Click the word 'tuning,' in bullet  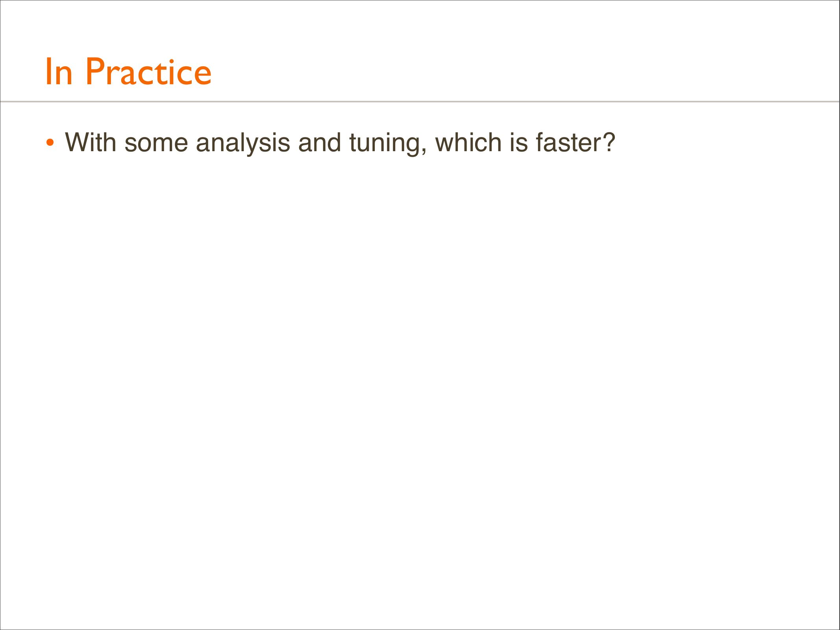[x=388, y=143]
